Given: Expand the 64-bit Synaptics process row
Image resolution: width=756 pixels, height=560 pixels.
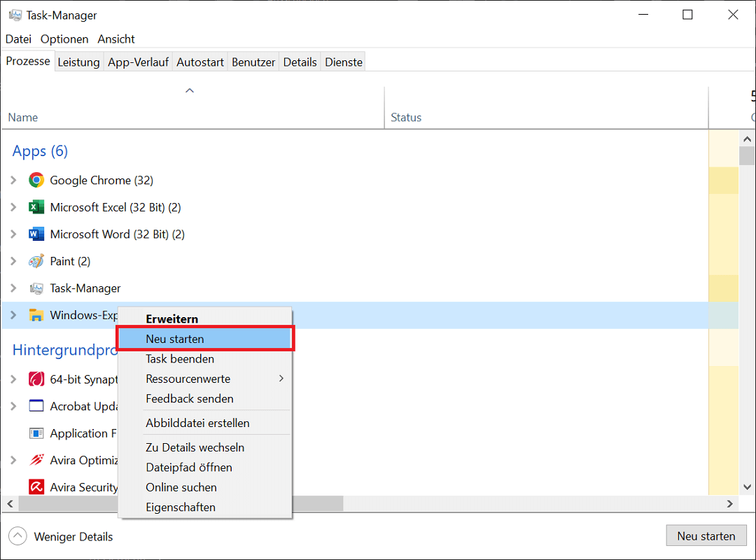Looking at the screenshot, I should tap(13, 379).
